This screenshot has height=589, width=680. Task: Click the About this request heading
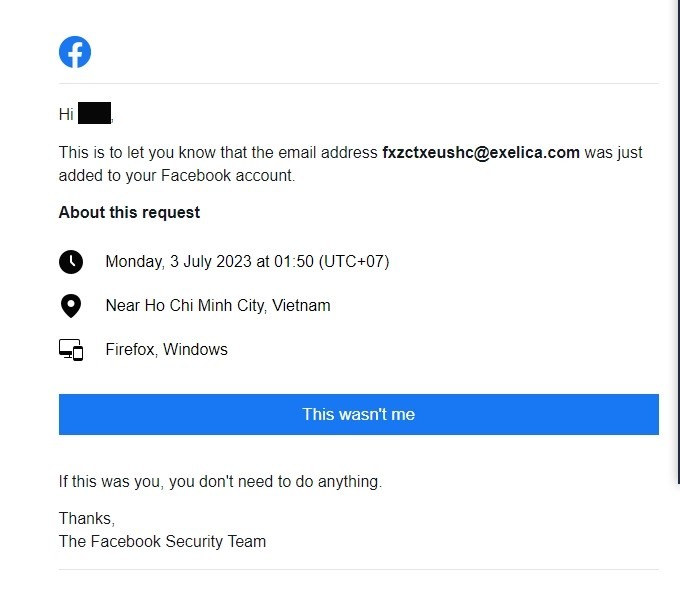click(x=129, y=213)
